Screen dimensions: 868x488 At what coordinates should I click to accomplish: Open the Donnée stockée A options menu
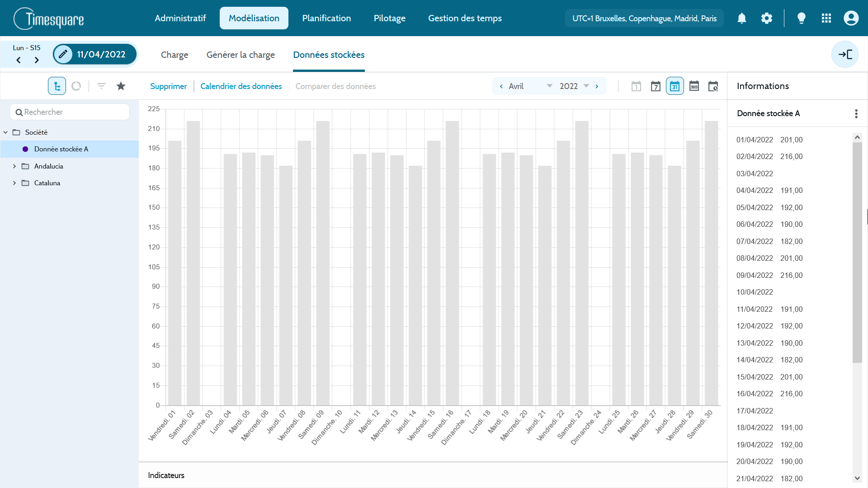coord(856,113)
